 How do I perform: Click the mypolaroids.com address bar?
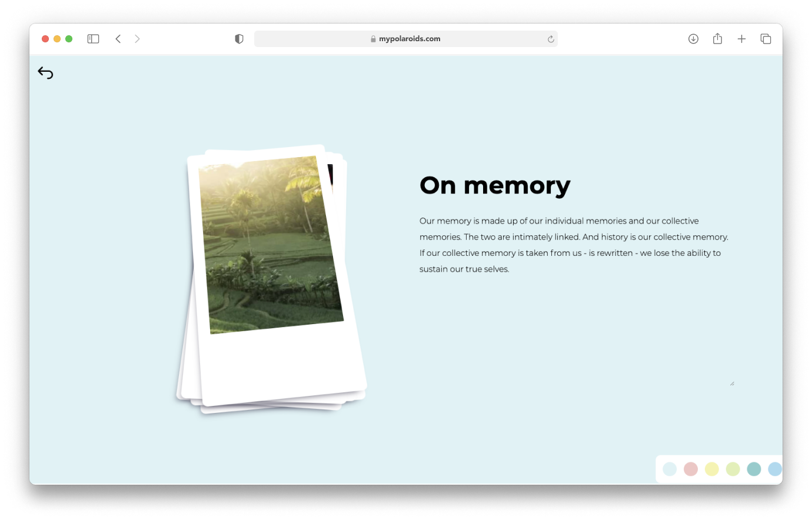click(405, 39)
